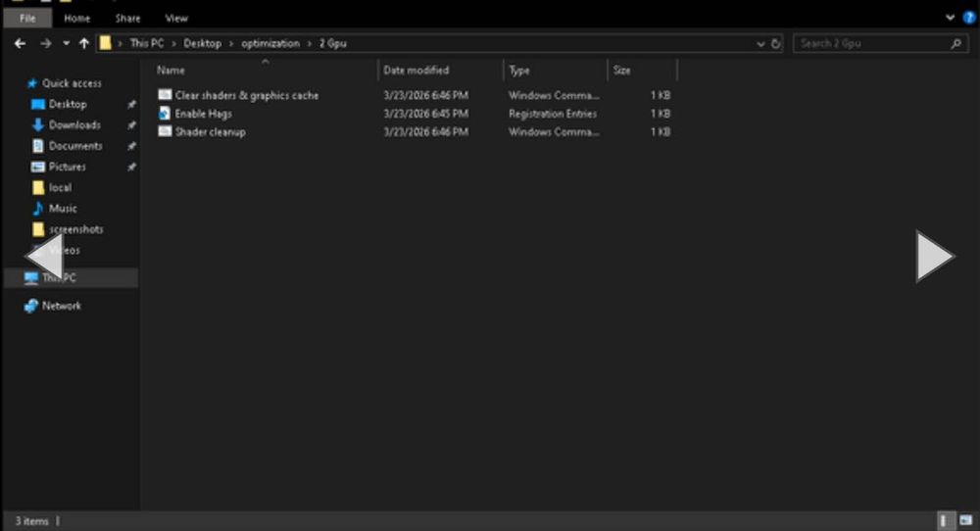Click Registration Entries type cell
Screen dimensions: 980x531
553,114
